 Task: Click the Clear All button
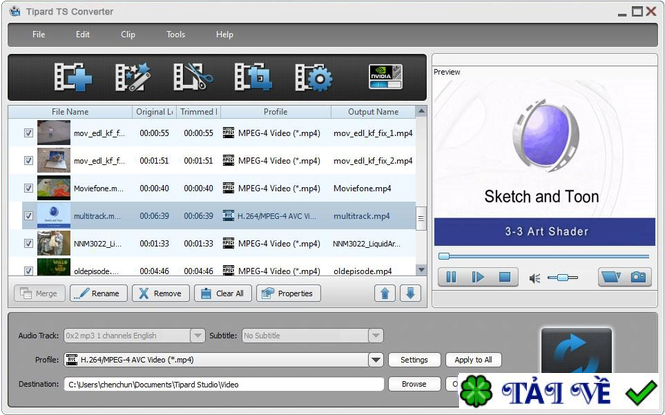223,293
